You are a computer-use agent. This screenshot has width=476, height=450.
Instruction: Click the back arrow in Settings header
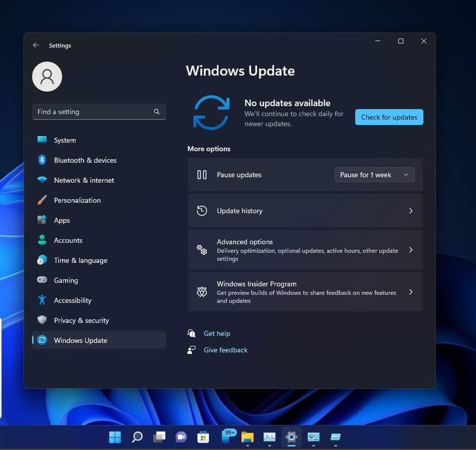(x=36, y=45)
